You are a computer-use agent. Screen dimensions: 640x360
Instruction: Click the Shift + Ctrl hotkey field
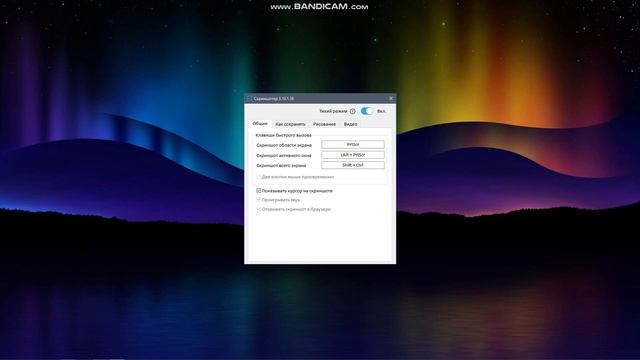[353, 165]
